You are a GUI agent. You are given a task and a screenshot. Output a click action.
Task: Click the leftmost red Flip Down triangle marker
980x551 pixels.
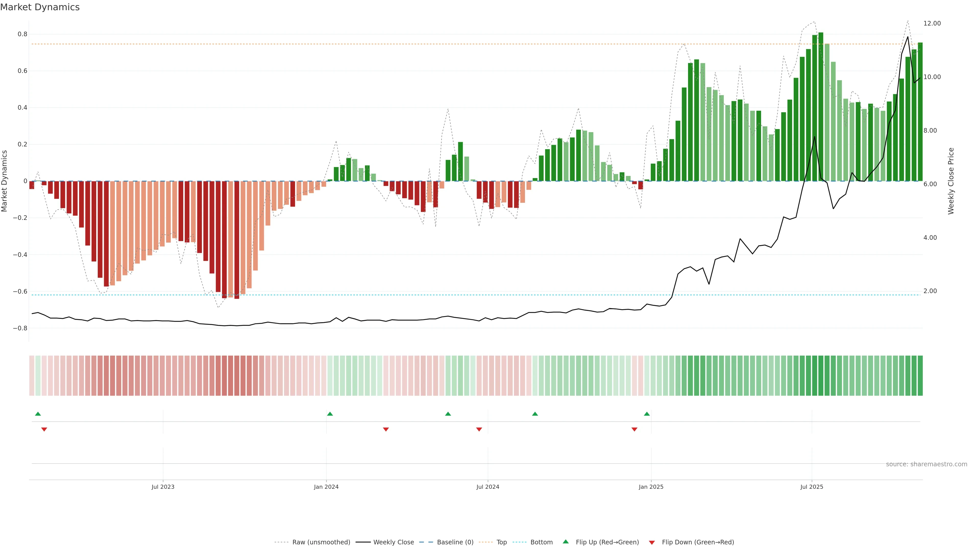44,429
